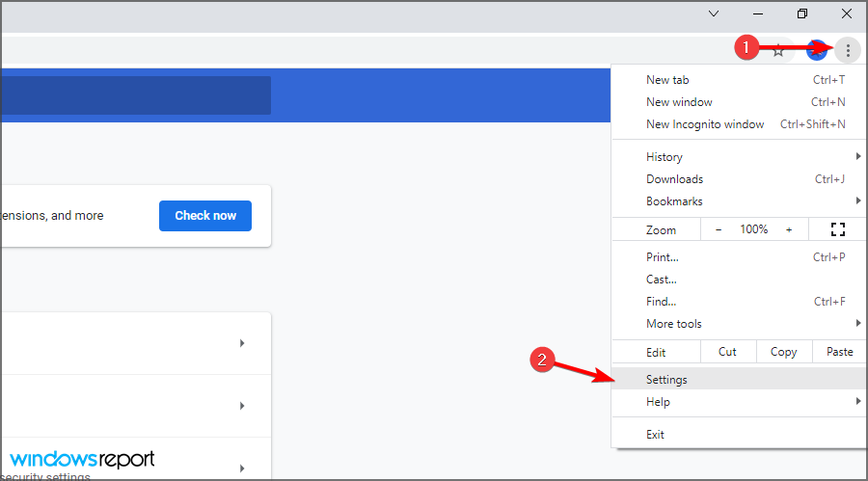The image size is (868, 481).
Task: Click the Cut button in Edit row
Action: (x=728, y=352)
